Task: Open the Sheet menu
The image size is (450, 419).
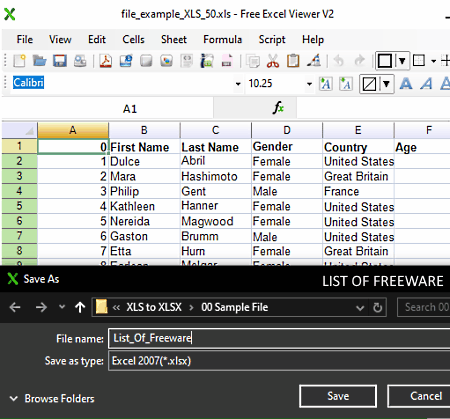Action: pos(174,39)
